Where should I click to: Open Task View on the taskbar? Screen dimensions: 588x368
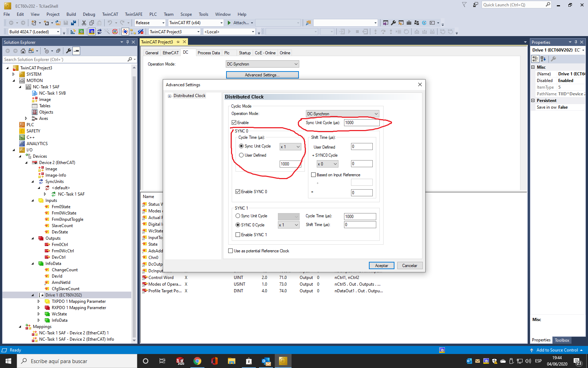pos(162,361)
